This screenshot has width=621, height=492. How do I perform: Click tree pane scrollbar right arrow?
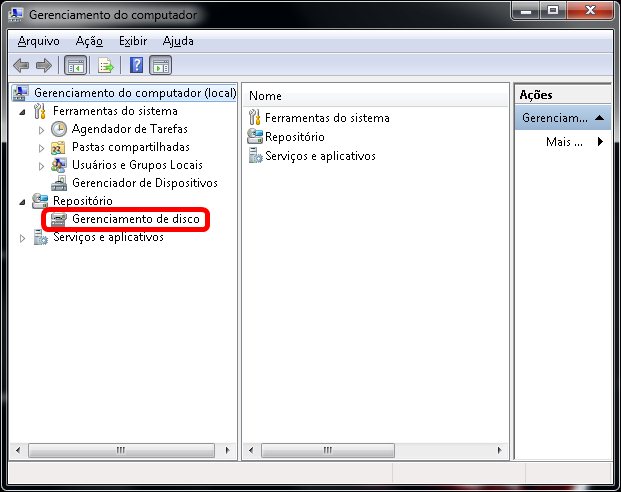227,450
